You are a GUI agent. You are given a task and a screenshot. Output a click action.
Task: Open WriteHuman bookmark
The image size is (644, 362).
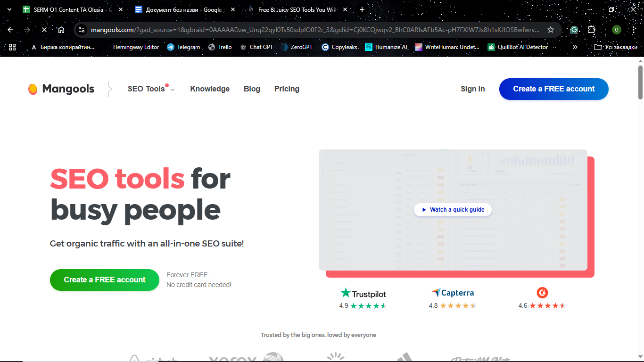tap(447, 47)
